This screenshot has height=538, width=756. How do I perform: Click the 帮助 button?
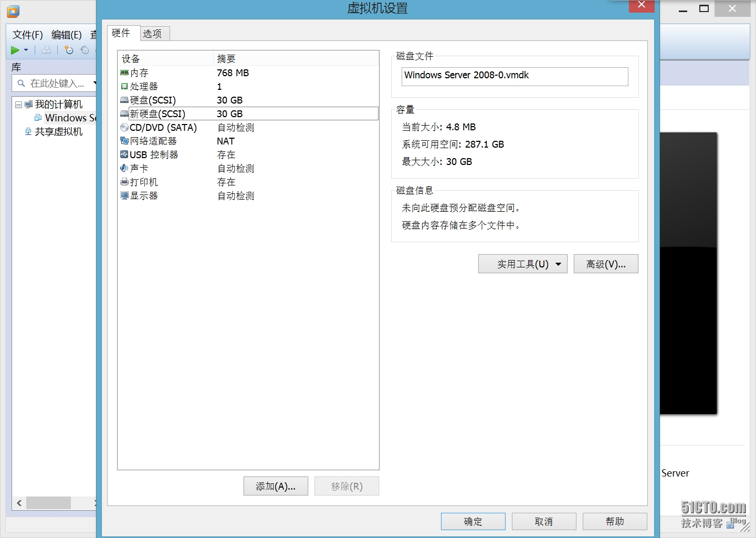point(615,521)
